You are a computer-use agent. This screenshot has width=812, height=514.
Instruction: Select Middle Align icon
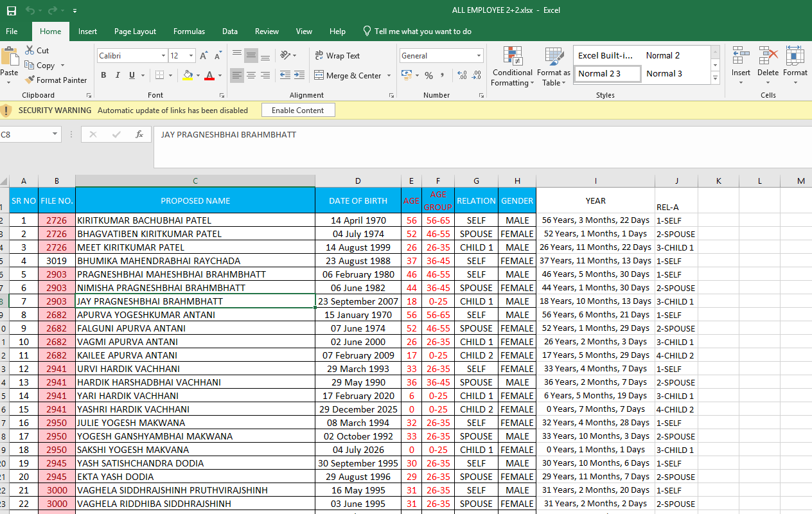point(251,55)
